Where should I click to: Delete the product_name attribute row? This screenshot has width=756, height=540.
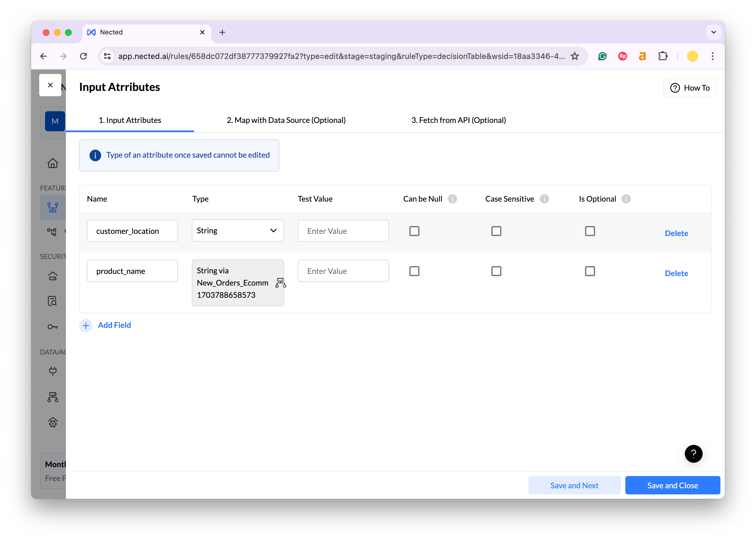(676, 273)
